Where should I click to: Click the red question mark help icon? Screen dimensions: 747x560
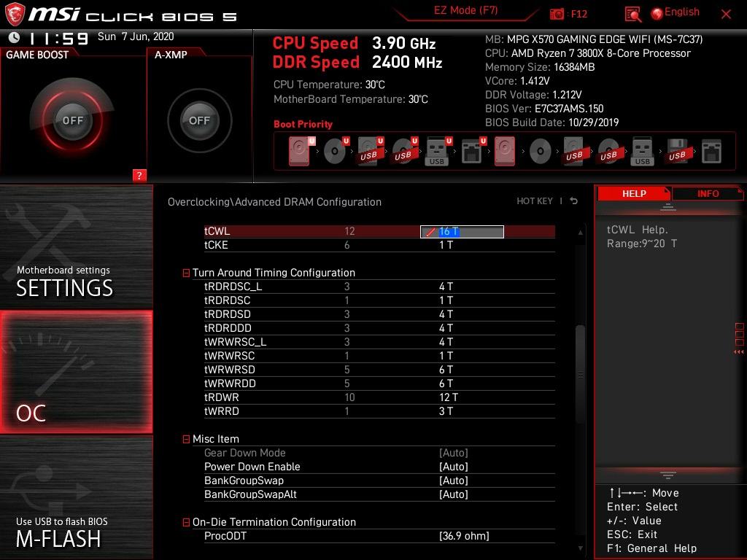click(139, 175)
